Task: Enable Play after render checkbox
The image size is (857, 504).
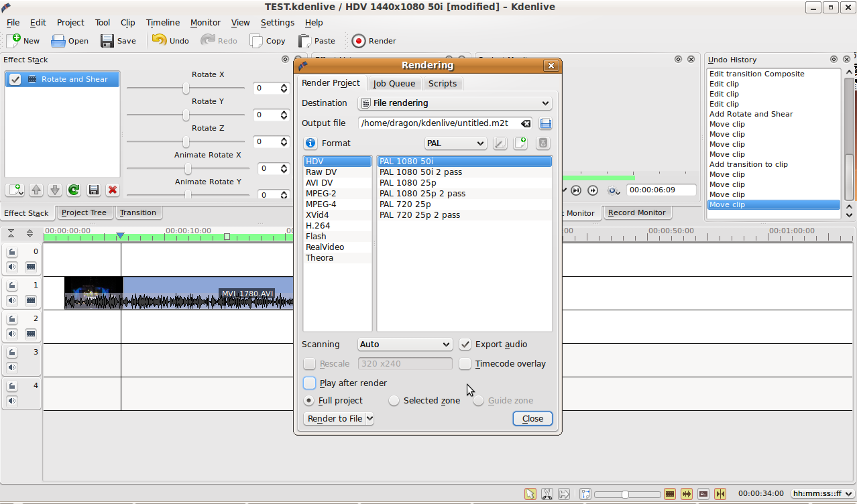Action: (x=310, y=383)
